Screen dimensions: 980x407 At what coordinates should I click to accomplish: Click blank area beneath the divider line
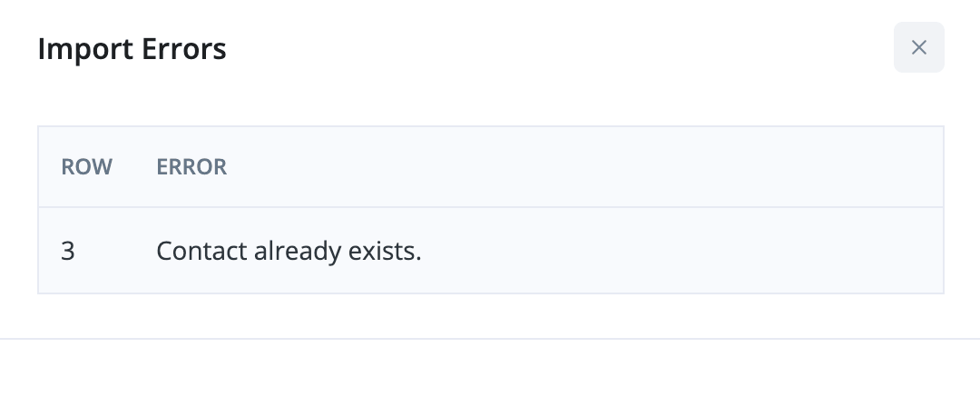tap(490, 374)
